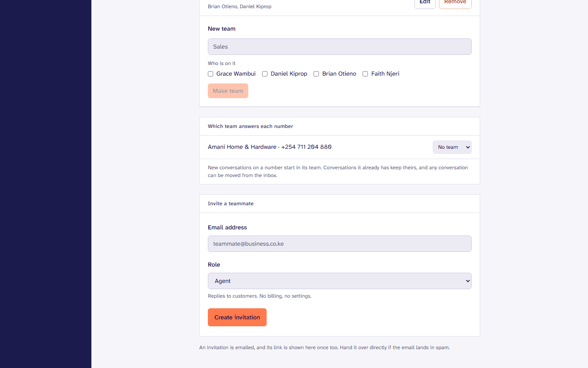588x368 pixels.
Task: Click into the Email address field
Action: pos(340,244)
